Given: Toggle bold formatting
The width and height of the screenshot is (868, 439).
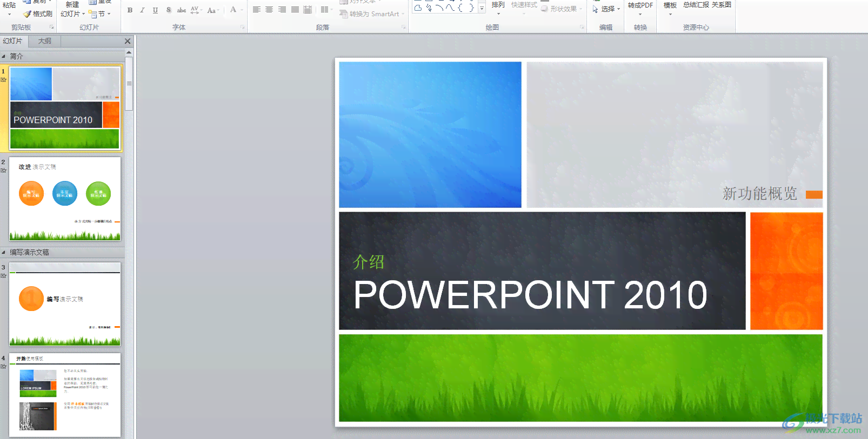Looking at the screenshot, I should 130,10.
